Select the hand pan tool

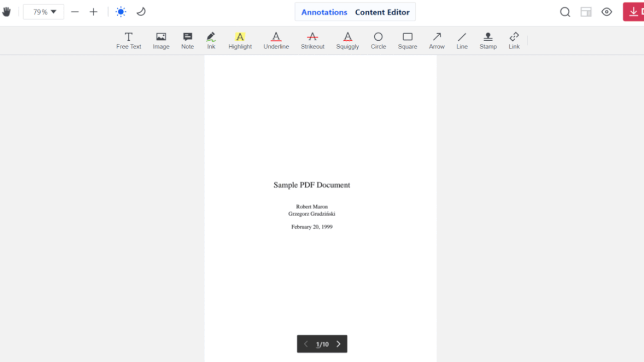[x=6, y=12]
